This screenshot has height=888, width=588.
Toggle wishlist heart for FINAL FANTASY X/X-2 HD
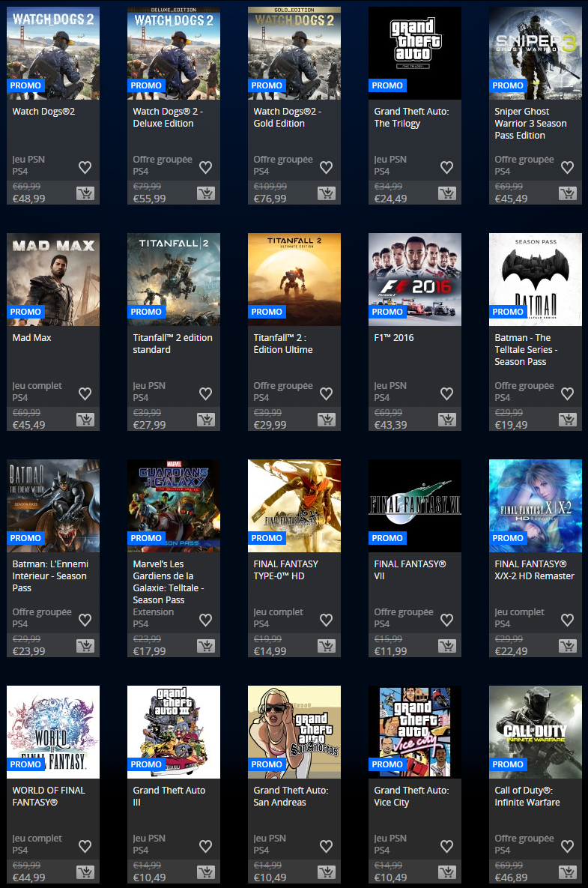(x=567, y=620)
